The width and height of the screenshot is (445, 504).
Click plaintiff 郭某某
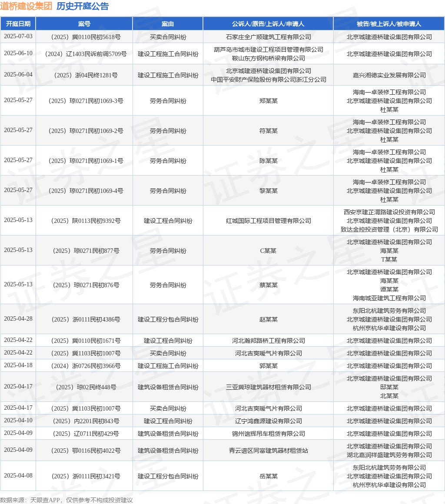(269, 366)
